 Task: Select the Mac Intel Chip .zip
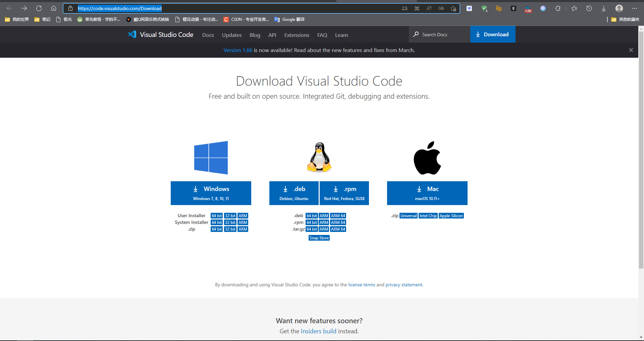pyautogui.click(x=428, y=216)
